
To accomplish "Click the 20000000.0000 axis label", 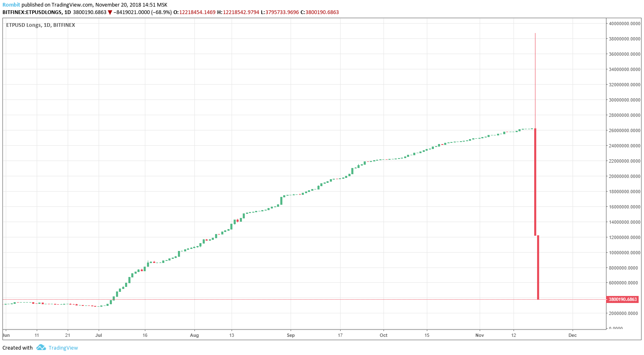I will point(625,176).
